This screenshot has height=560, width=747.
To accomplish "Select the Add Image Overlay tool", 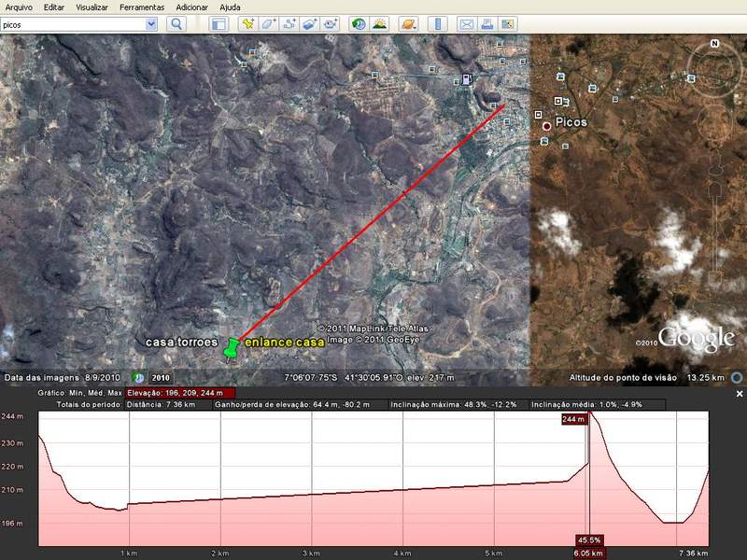I will point(310,24).
